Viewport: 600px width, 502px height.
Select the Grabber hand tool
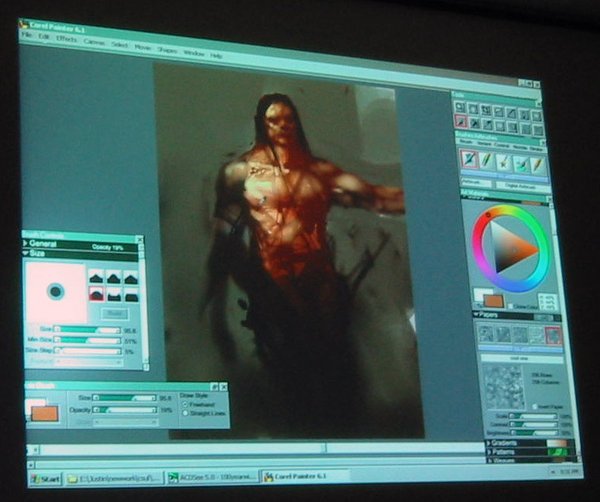click(473, 109)
